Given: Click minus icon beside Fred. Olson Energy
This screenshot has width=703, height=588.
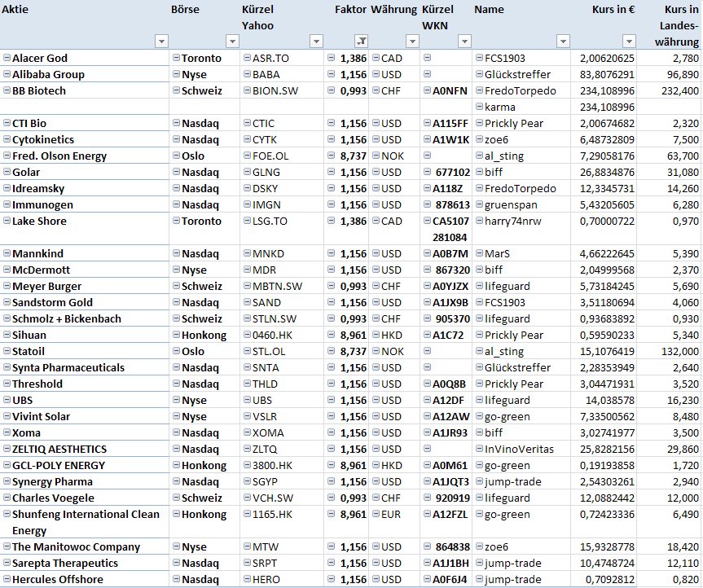Looking at the screenshot, I should coord(7,156).
